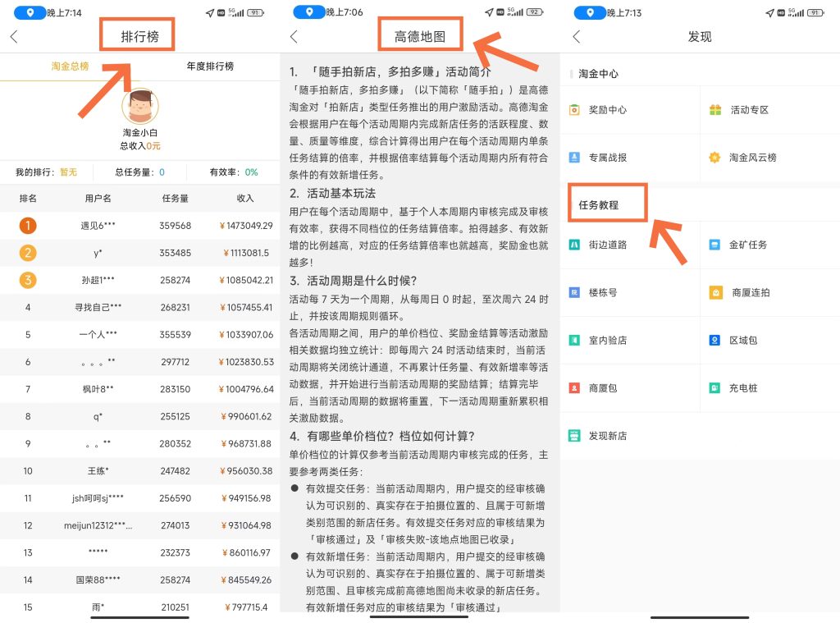Tap the 淘金小白 profile avatar

point(139,106)
